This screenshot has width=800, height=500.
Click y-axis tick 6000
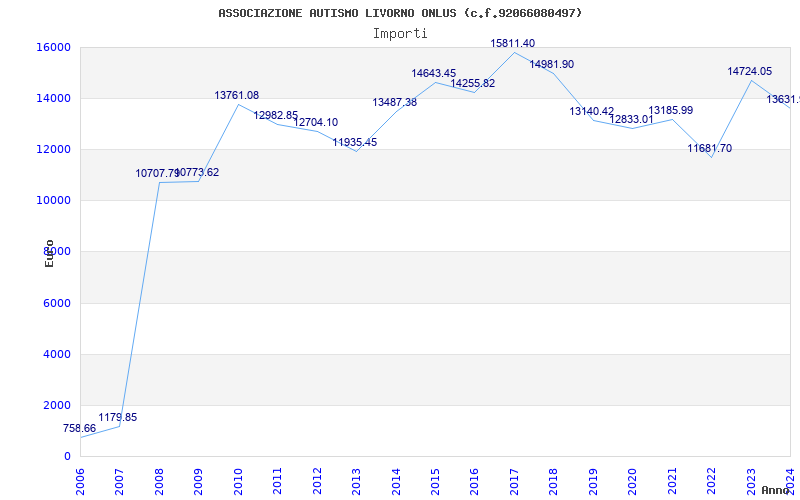(56, 304)
